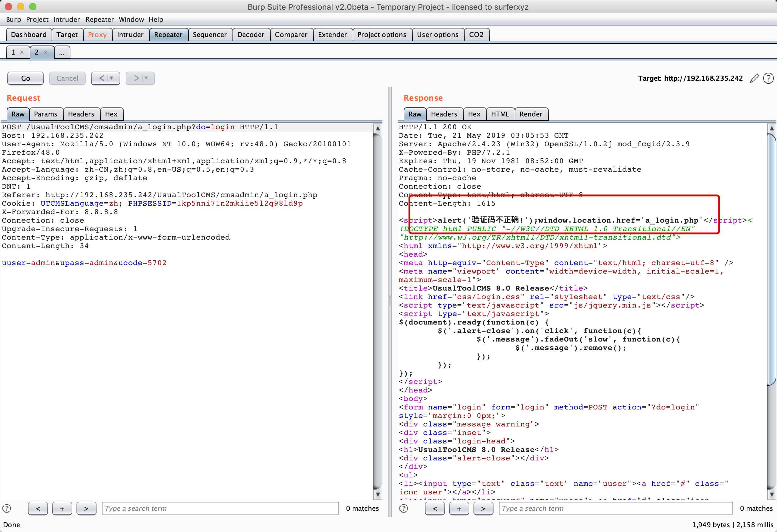This screenshot has height=532, width=777.
Task: Switch to the Intruder tool tab
Action: (x=131, y=35)
